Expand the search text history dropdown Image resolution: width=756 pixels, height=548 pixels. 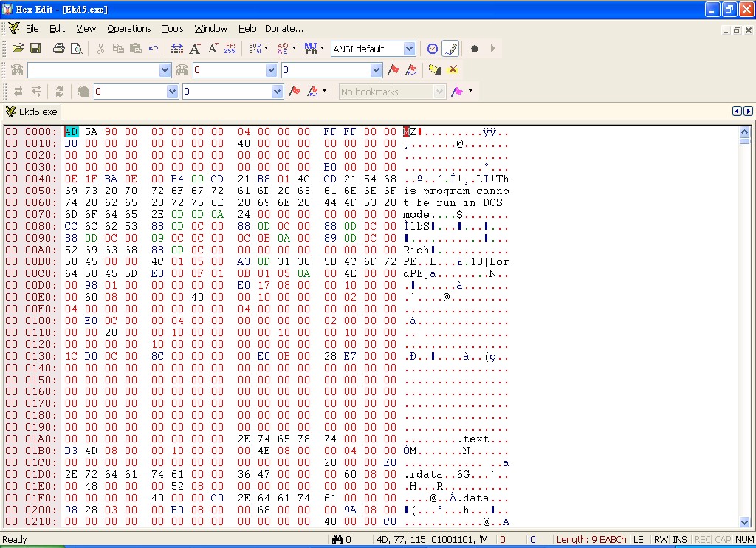tap(165, 70)
